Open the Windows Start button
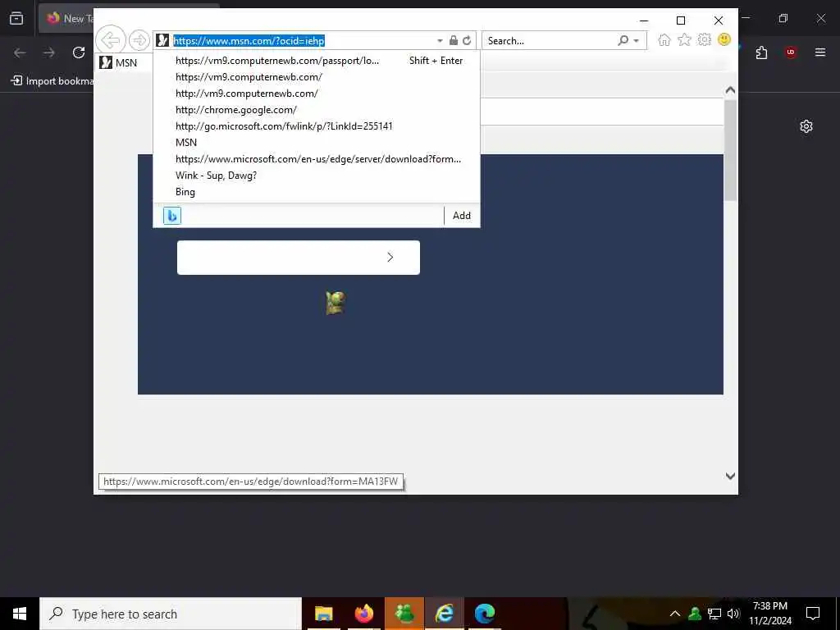Screen dimensions: 840x630 [x=20, y=614]
